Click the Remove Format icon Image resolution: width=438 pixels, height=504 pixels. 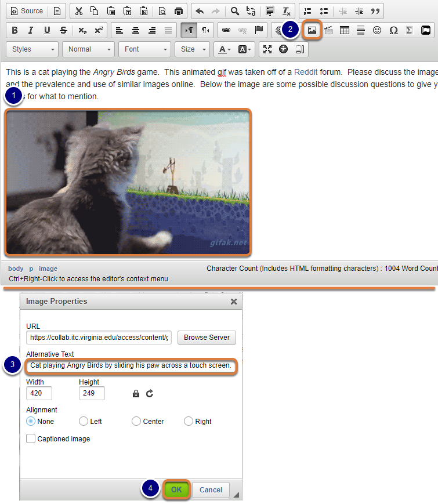[286, 11]
